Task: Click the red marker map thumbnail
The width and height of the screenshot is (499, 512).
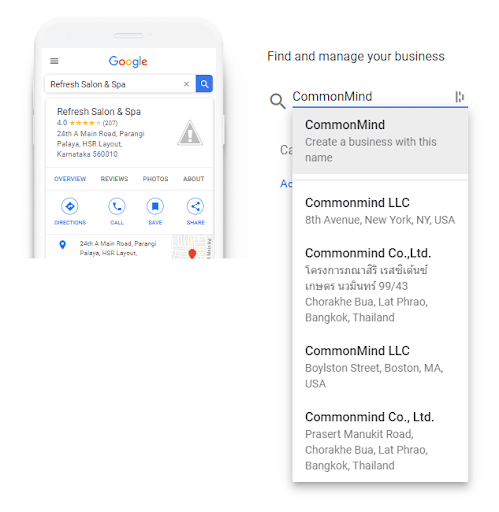Action: coord(192,247)
